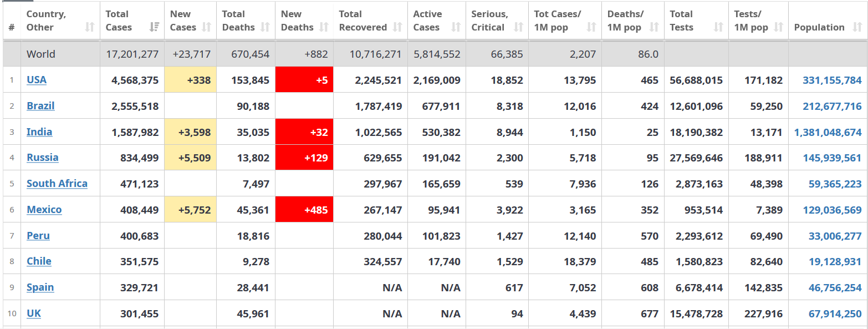The width and height of the screenshot is (868, 329).
Task: Select Russia new cases +5,509
Action: [x=190, y=158]
